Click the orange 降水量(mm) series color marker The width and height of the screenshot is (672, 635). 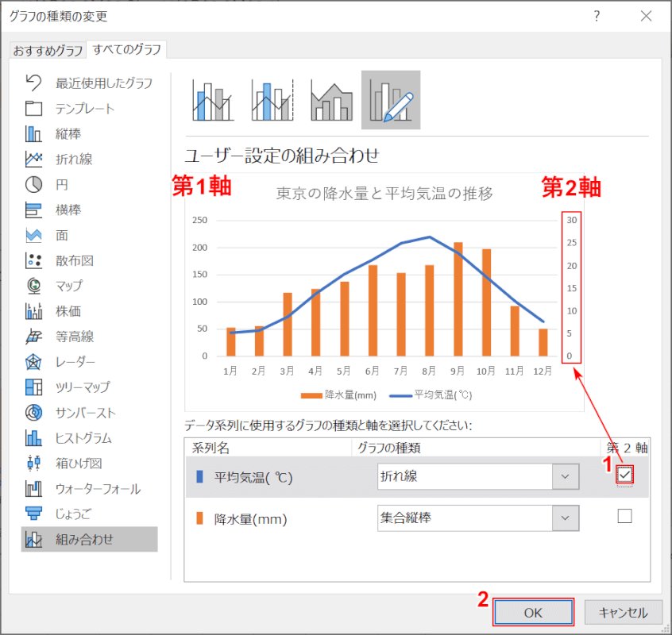tap(199, 518)
